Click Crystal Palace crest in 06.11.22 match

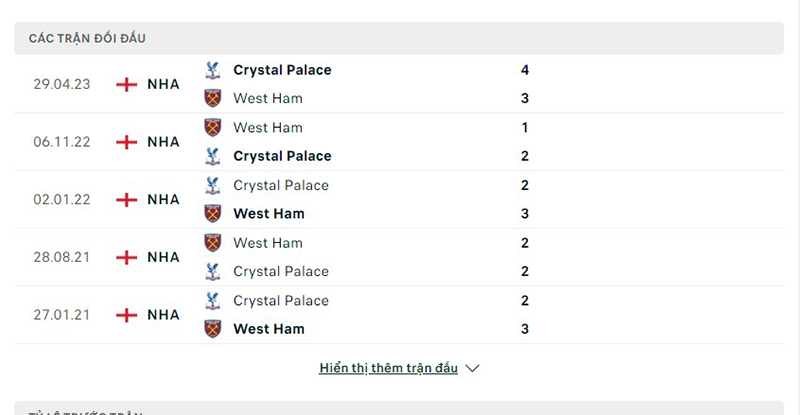(x=212, y=156)
